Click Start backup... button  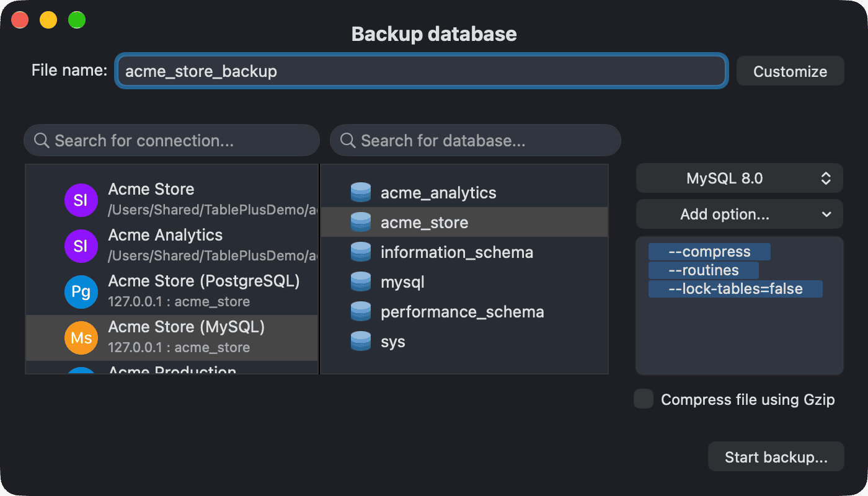(776, 458)
